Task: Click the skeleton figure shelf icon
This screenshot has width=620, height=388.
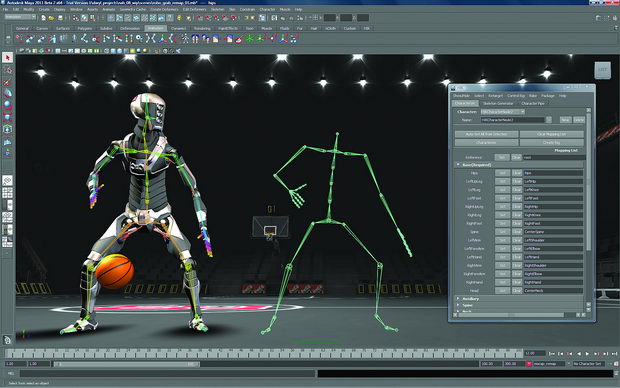Action: (x=185, y=39)
